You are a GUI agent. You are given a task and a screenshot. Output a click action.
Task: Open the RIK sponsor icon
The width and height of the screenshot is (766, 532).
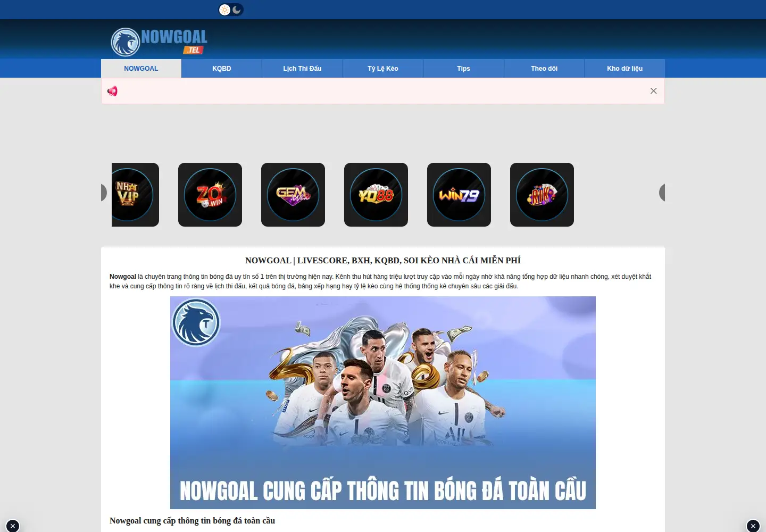tap(542, 195)
